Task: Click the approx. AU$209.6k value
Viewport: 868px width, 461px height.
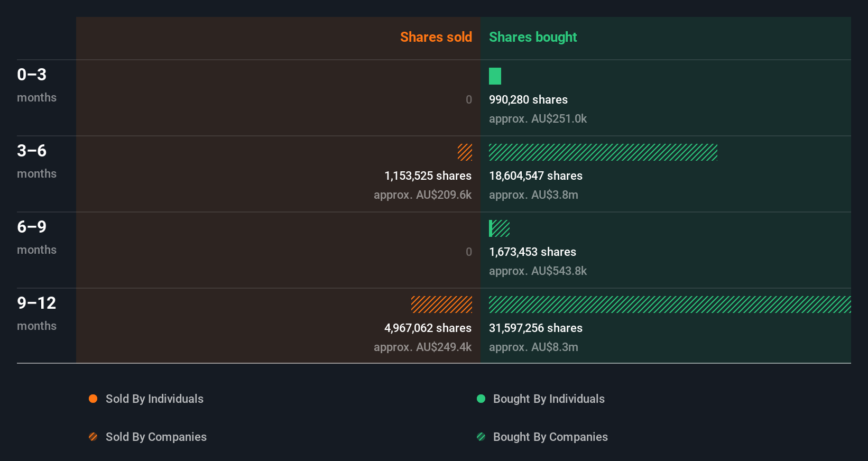Action: coord(422,195)
